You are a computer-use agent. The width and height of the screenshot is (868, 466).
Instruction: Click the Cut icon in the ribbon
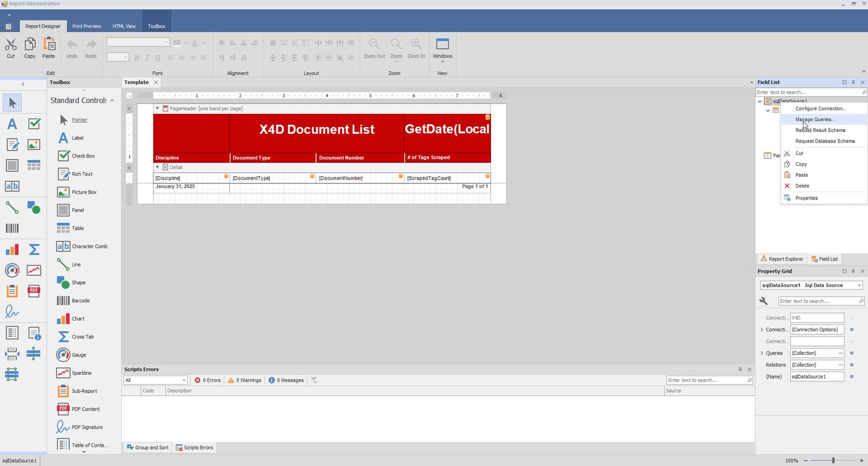point(11,48)
